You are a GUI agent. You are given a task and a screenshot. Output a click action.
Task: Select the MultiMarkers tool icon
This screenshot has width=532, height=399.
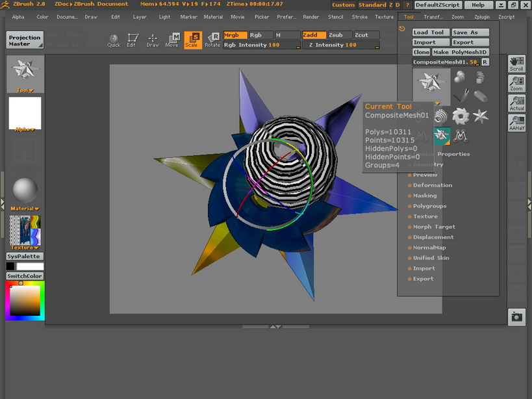click(x=460, y=136)
